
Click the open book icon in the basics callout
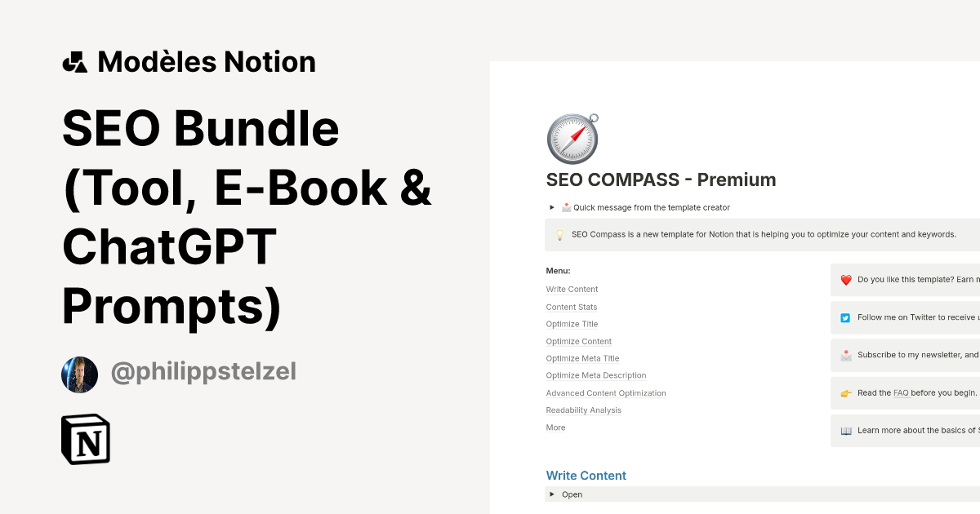844,430
